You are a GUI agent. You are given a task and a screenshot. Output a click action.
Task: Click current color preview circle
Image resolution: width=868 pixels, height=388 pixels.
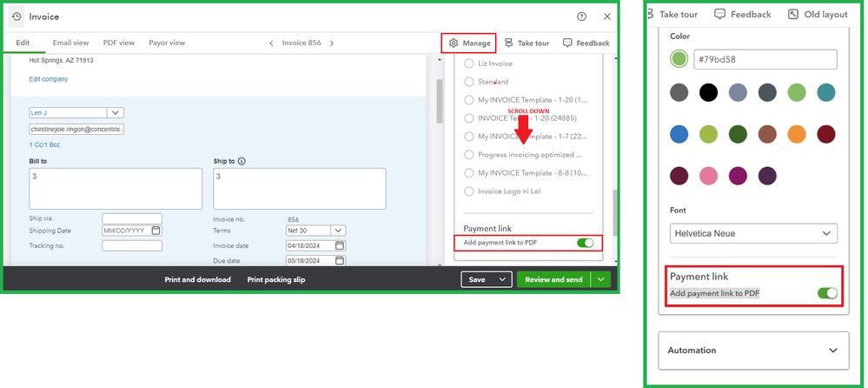click(x=679, y=59)
